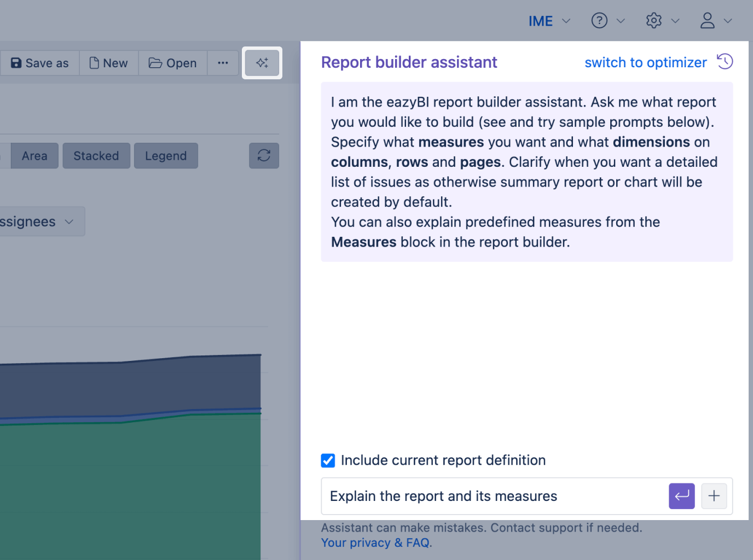
Task: Toggle the Stacked chart option
Action: [96, 156]
